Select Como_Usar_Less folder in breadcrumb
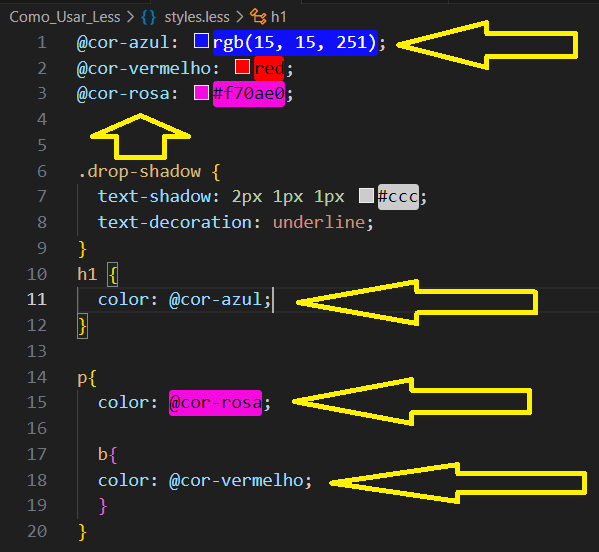The width and height of the screenshot is (599, 552). pyautogui.click(x=65, y=17)
